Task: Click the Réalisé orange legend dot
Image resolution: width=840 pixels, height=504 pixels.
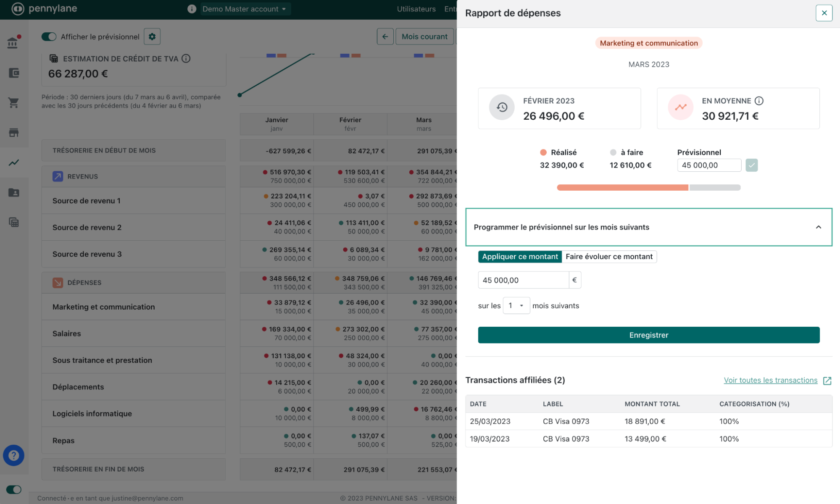Action: pos(543,152)
